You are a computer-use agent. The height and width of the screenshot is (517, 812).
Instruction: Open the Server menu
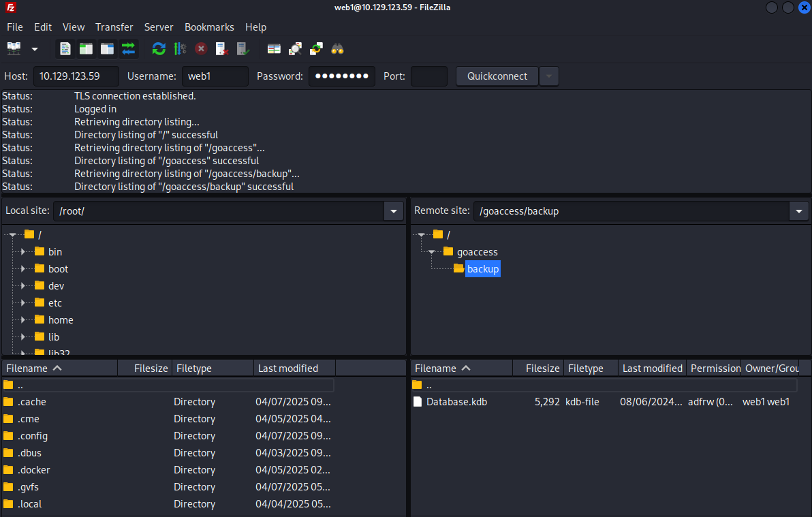point(159,27)
